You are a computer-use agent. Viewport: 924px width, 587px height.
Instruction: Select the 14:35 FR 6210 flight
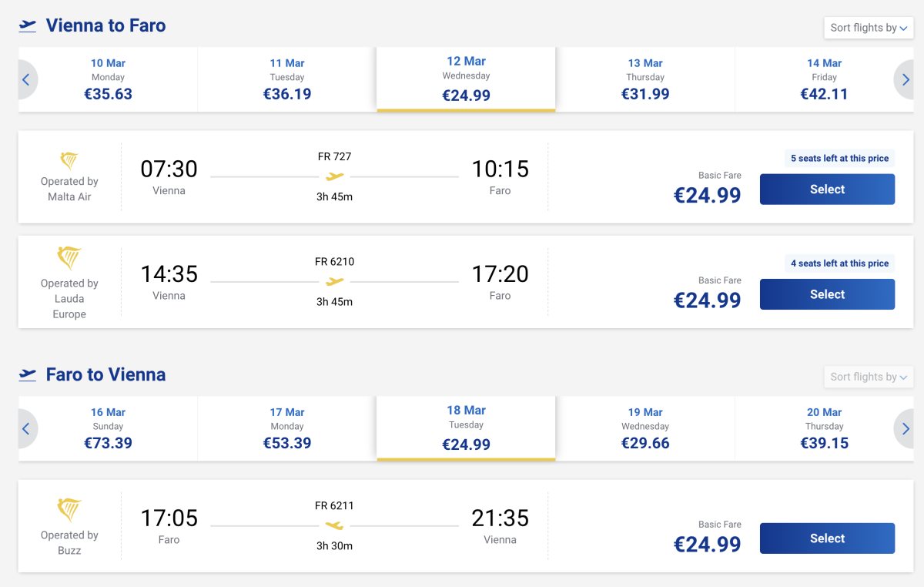827,294
